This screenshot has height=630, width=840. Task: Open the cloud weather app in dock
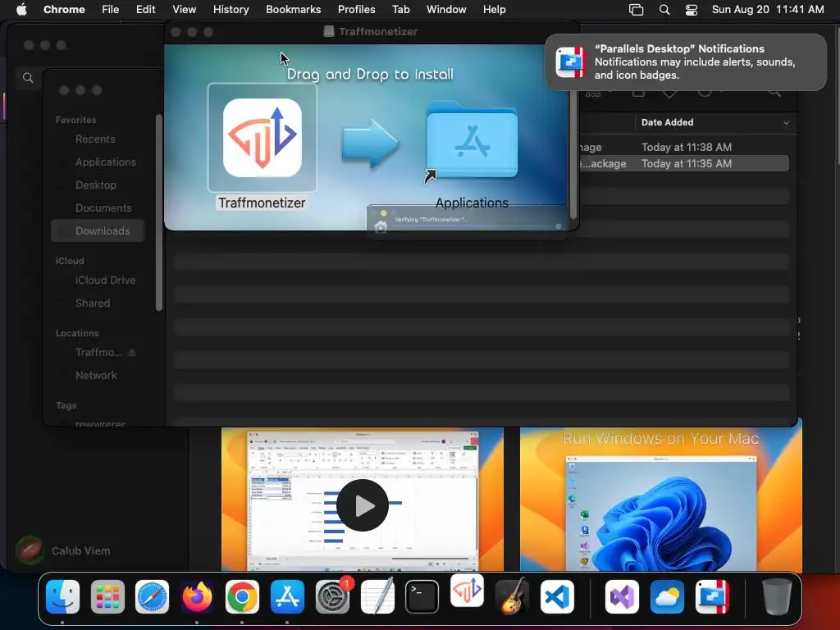coord(667,596)
